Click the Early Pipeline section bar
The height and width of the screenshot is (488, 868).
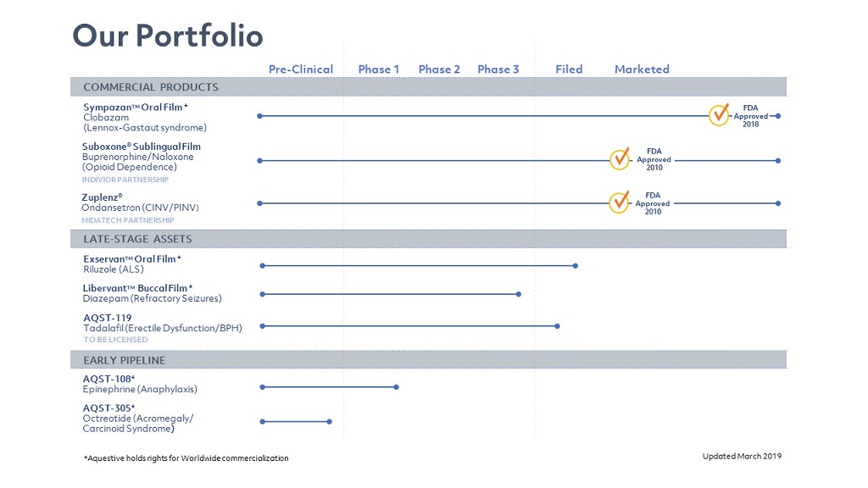point(429,360)
